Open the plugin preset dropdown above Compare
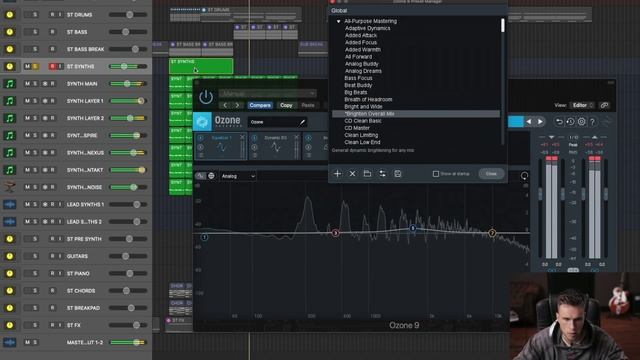The image size is (640, 360). tap(267, 94)
